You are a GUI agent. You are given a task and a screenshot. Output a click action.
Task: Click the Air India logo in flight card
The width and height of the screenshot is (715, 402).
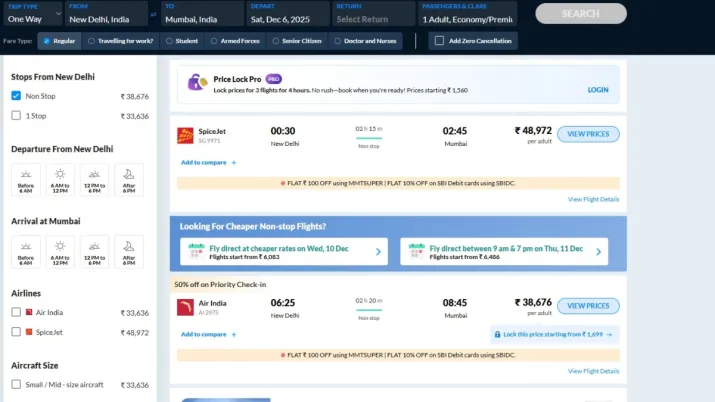pos(185,307)
